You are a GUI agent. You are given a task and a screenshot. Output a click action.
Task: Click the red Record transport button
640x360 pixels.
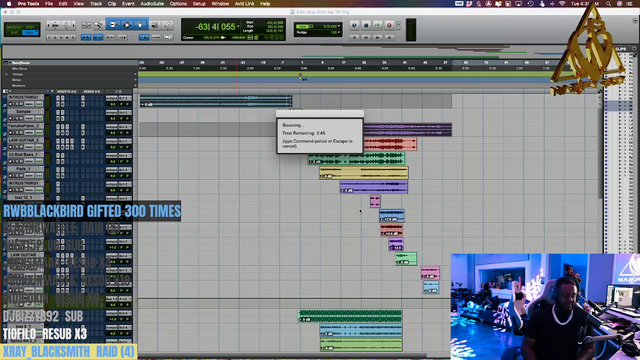(x=389, y=26)
